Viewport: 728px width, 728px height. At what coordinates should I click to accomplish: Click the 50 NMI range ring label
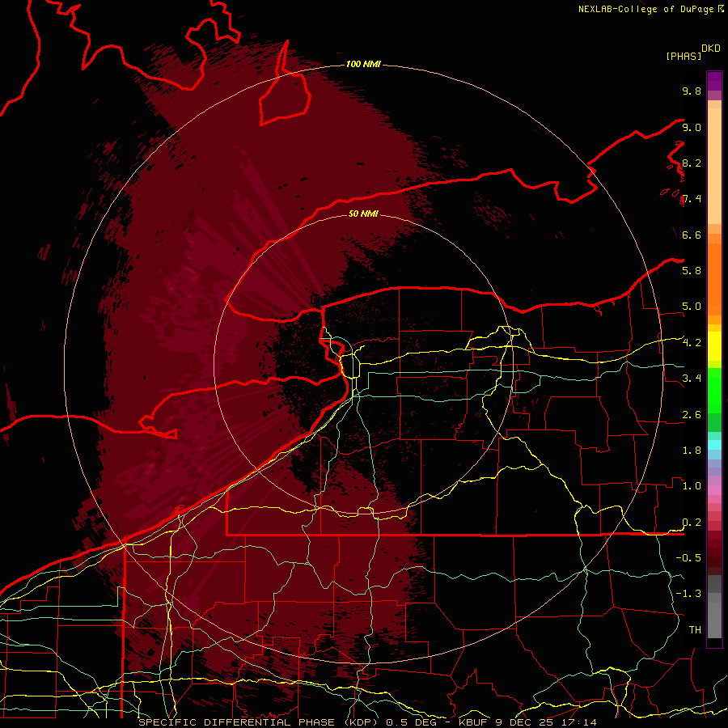point(363,214)
